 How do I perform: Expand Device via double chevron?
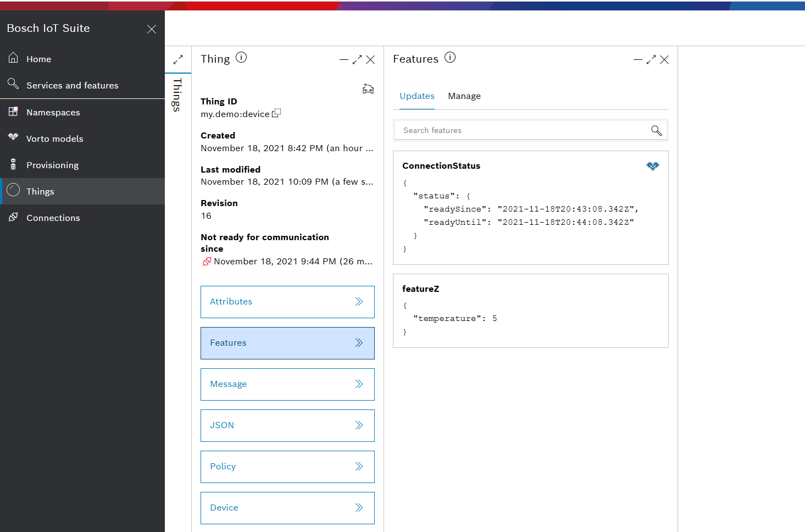359,507
